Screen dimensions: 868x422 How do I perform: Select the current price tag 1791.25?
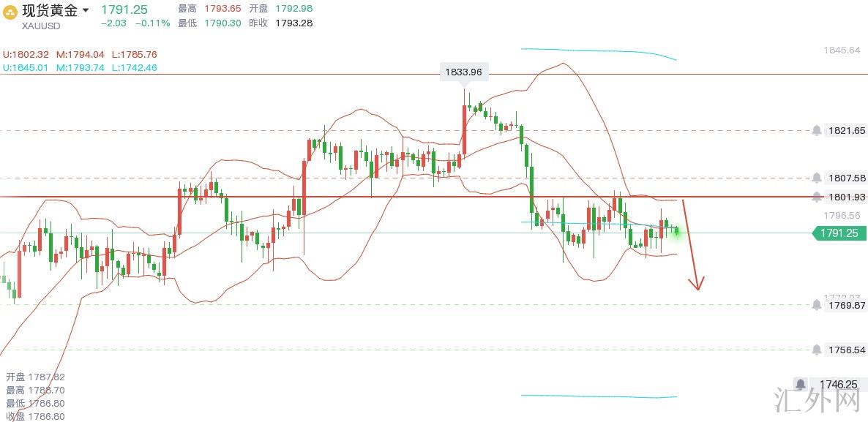[x=839, y=233]
